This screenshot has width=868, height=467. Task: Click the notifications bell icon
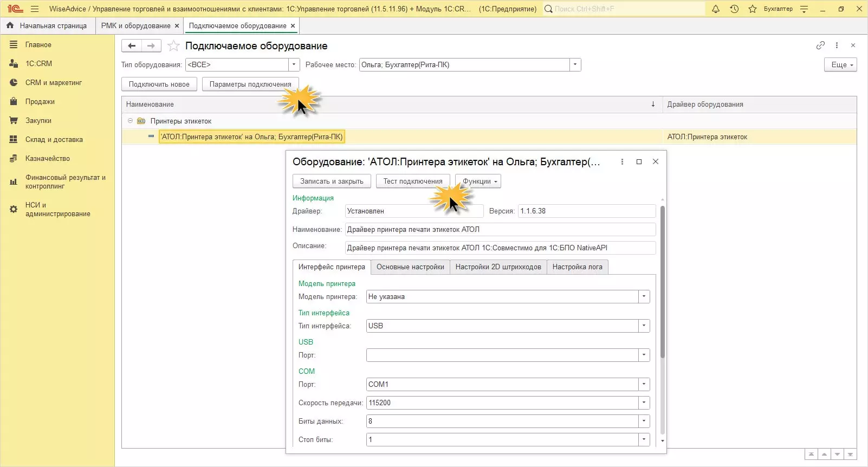click(x=716, y=9)
